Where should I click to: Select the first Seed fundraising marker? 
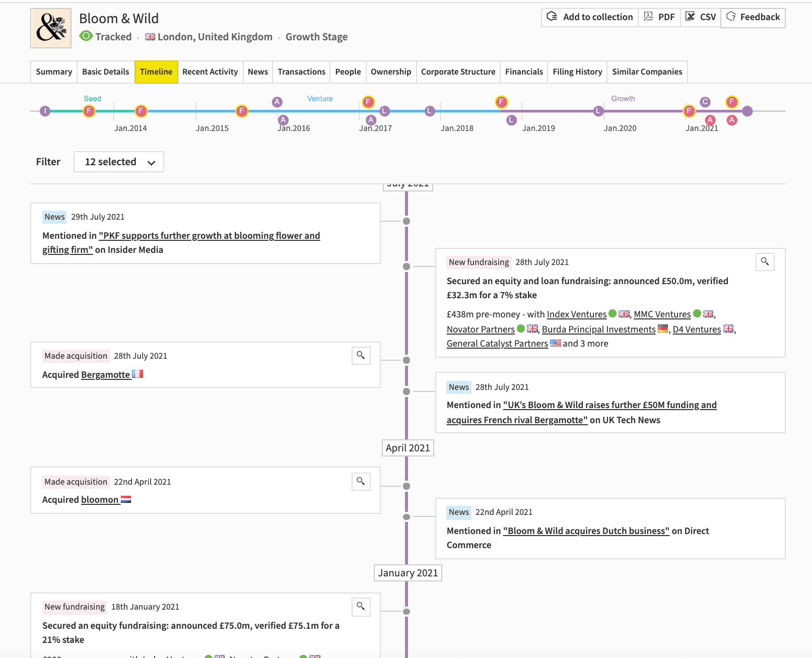(89, 111)
